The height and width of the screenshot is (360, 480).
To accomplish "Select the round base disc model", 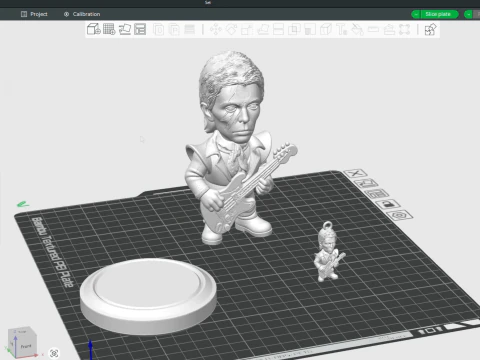I will coord(148,295).
